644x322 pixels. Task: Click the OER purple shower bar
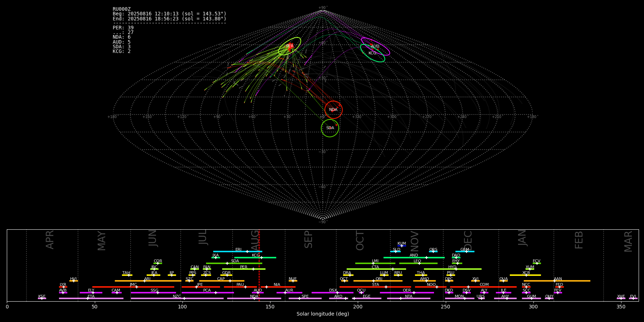pyautogui.click(x=407, y=293)
